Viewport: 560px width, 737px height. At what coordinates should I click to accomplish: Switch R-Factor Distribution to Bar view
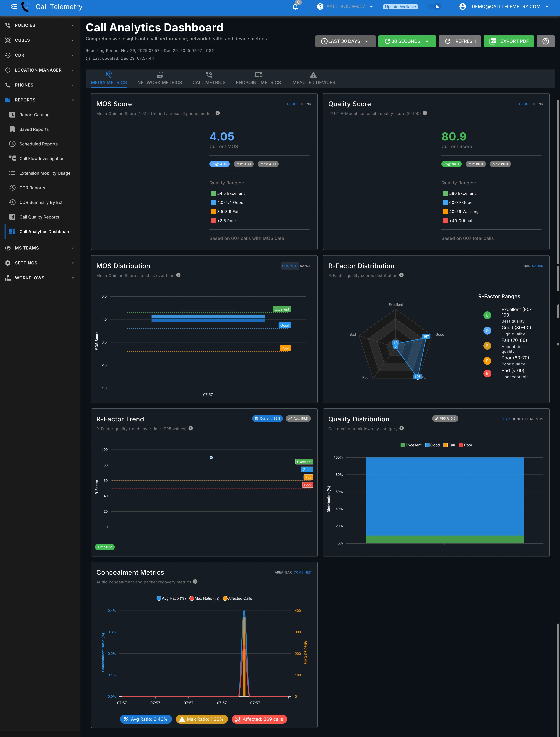[x=527, y=266]
